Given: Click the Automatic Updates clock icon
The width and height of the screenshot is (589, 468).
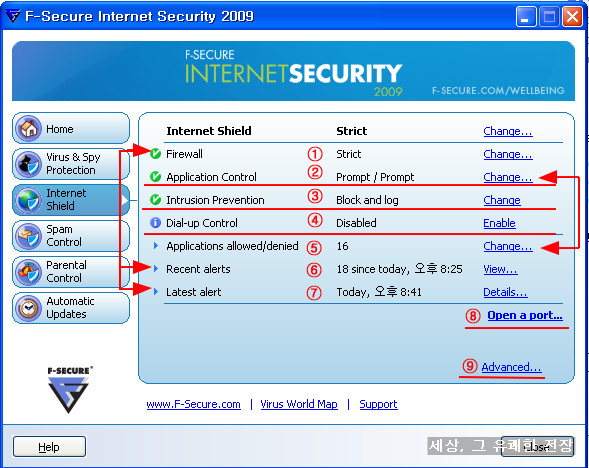Looking at the screenshot, I should point(28,308).
